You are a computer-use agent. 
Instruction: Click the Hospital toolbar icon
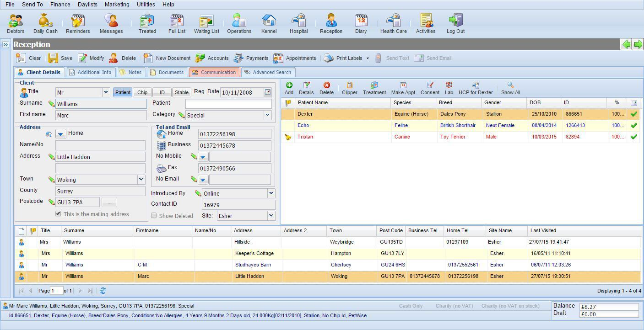298,23
